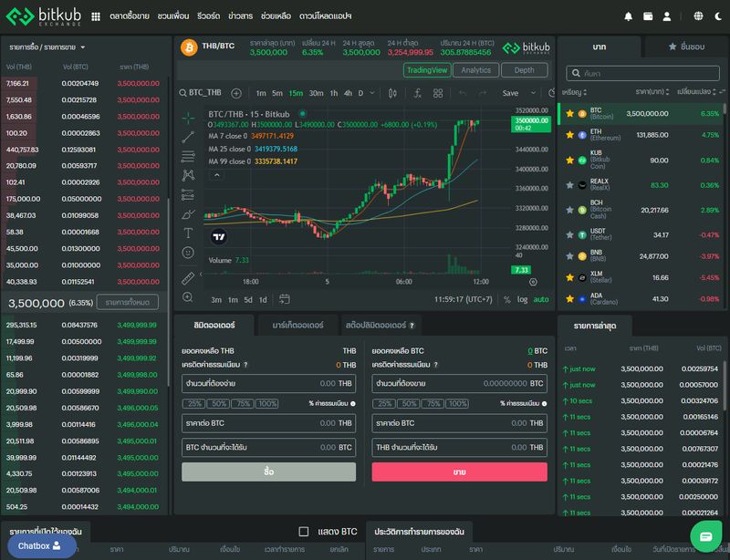
Task: Toggle log scale on chart
Action: (x=522, y=300)
